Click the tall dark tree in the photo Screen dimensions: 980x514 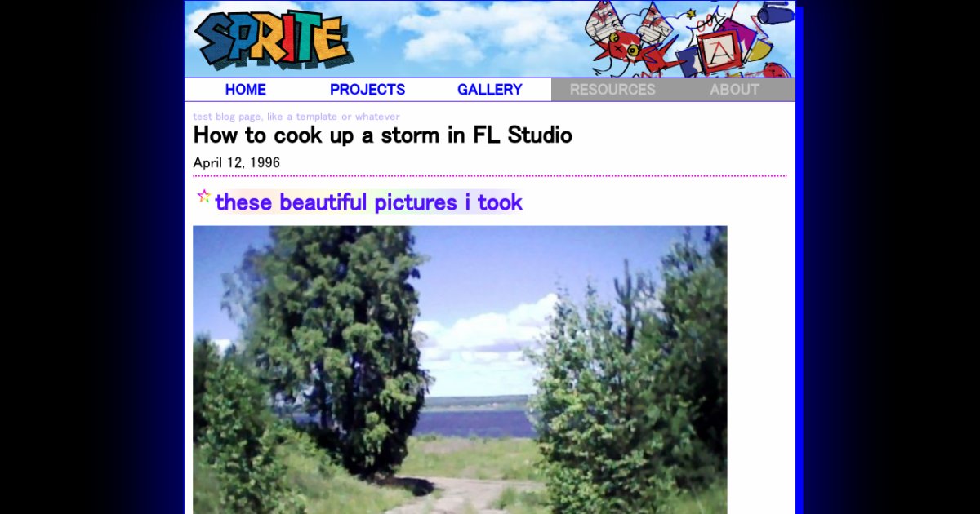(x=333, y=343)
